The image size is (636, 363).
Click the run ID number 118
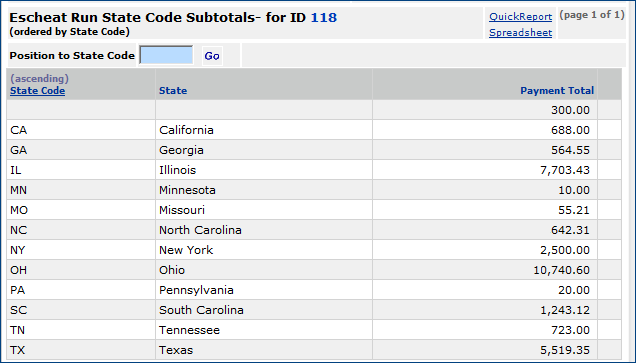pos(324,17)
